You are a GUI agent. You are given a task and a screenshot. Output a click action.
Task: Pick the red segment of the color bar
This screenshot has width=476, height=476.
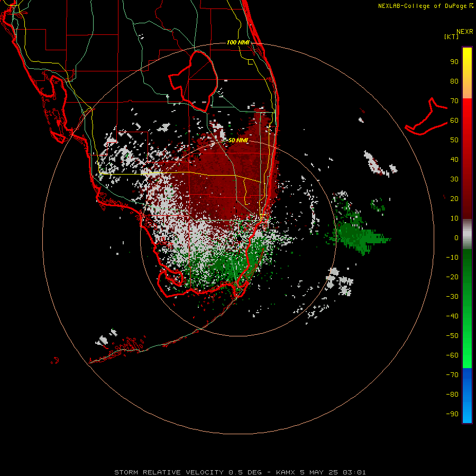(x=467, y=159)
